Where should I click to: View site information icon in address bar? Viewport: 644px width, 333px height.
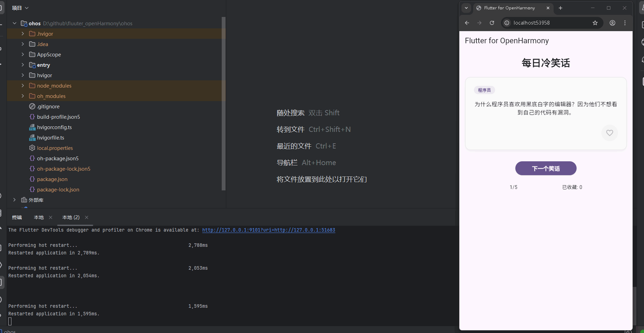click(x=507, y=23)
